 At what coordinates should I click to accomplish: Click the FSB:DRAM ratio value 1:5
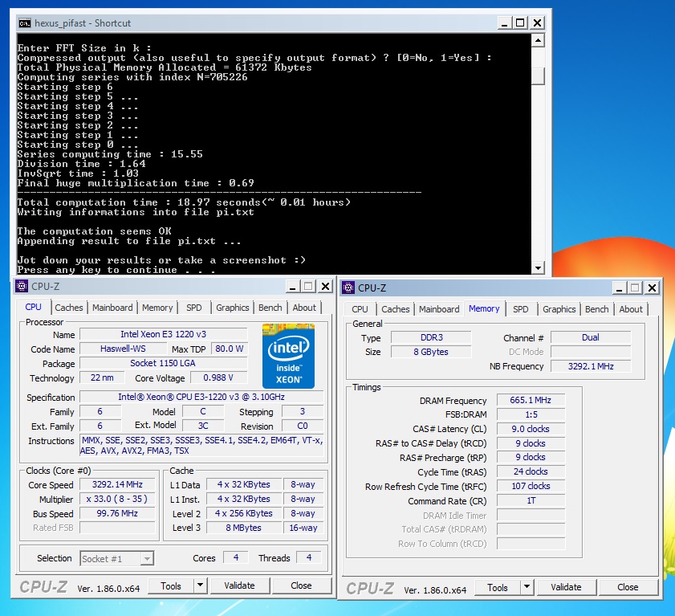531,414
